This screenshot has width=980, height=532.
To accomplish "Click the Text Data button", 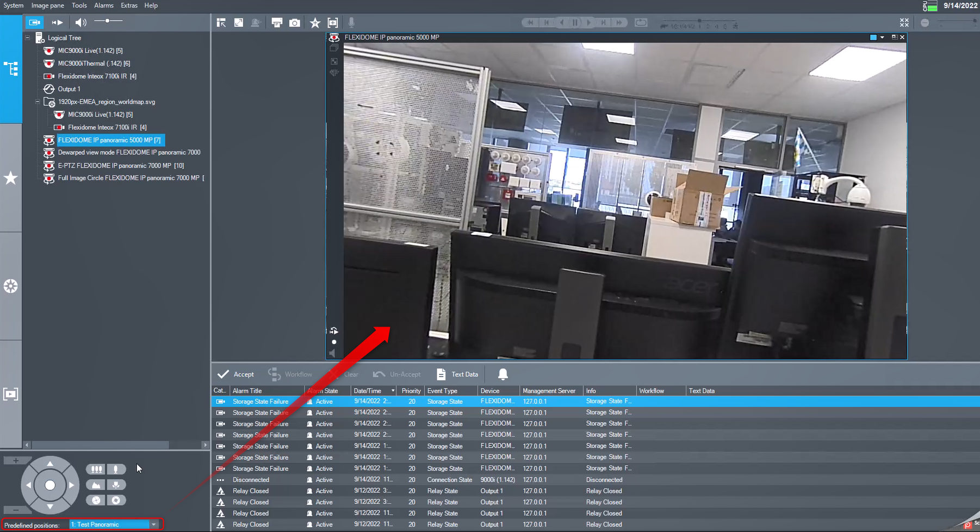I will [457, 374].
